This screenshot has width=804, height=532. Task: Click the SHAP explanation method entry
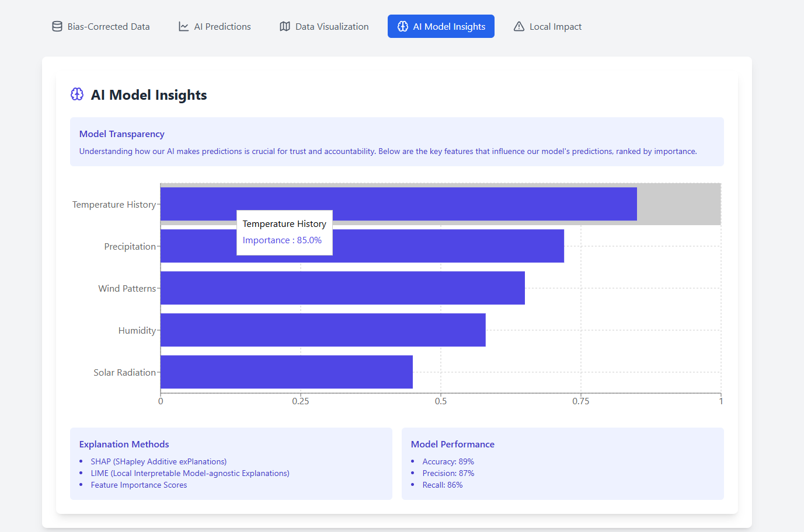click(x=159, y=461)
